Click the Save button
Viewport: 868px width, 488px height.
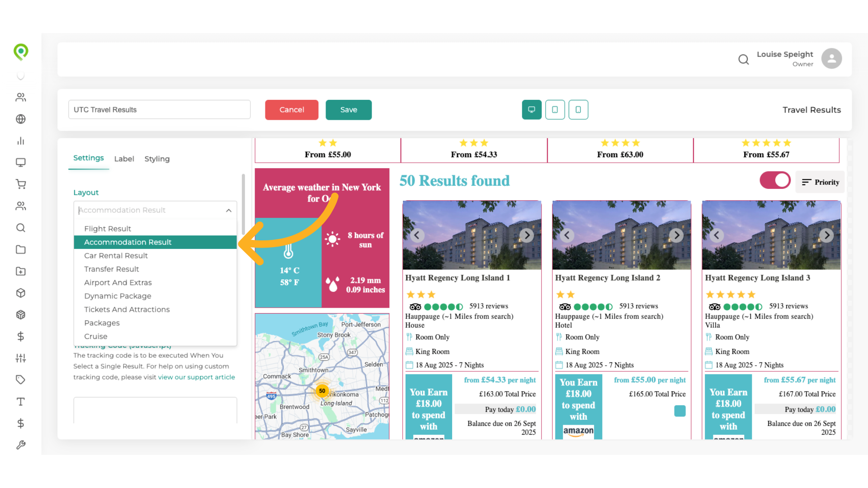[x=349, y=110]
